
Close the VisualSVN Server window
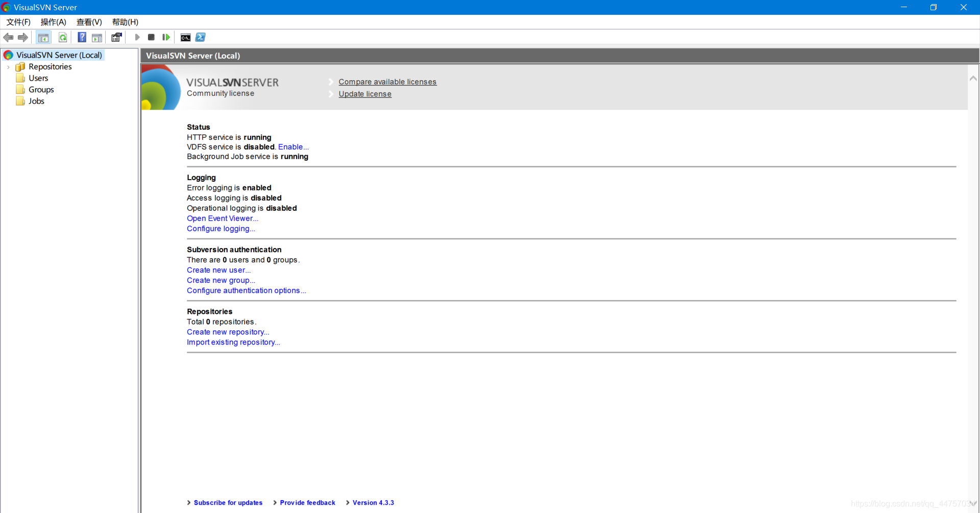pyautogui.click(x=964, y=7)
